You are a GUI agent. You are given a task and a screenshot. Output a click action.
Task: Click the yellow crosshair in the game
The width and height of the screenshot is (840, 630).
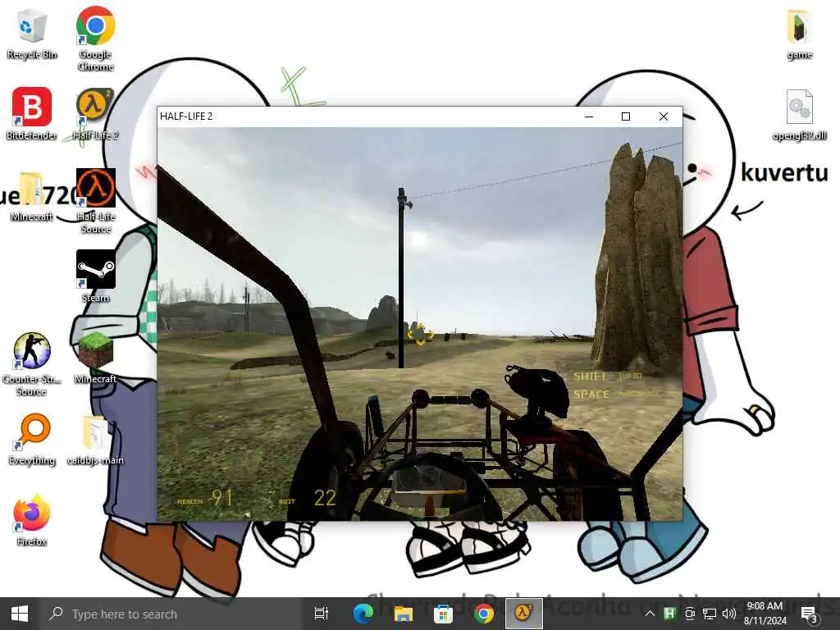421,335
